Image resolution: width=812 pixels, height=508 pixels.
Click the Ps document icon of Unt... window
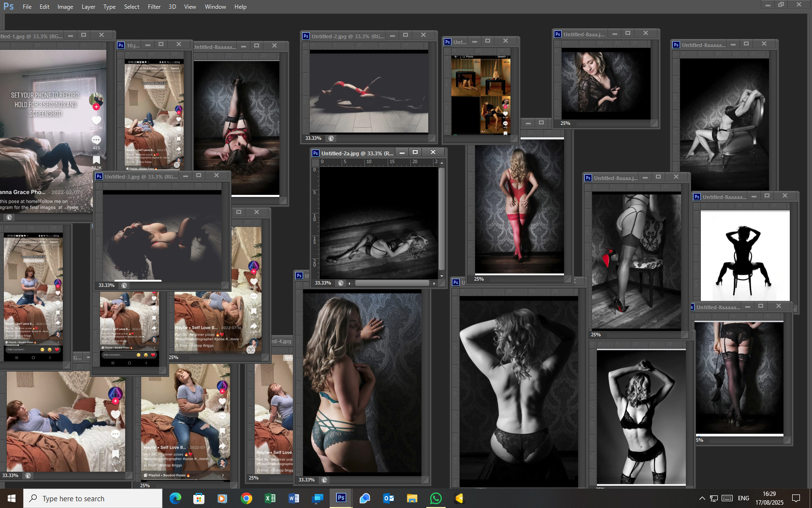[448, 42]
